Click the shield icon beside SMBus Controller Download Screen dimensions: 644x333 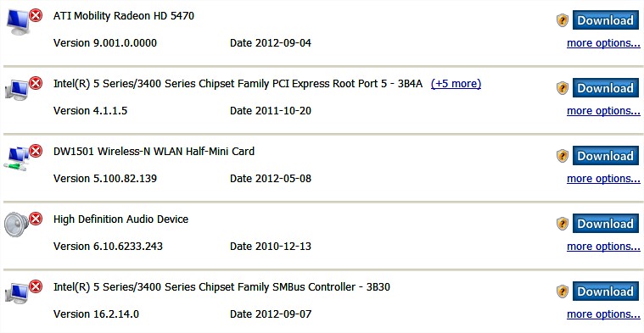click(x=563, y=291)
